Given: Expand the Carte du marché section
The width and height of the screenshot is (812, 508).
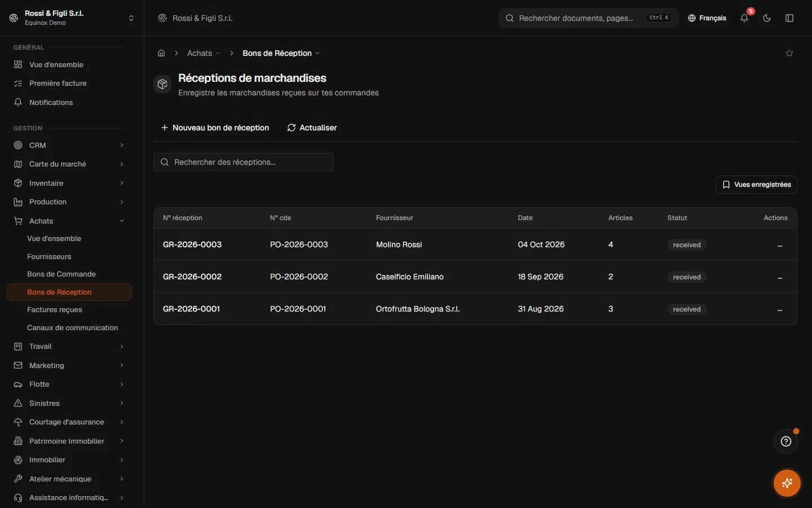Looking at the screenshot, I should click(x=69, y=164).
